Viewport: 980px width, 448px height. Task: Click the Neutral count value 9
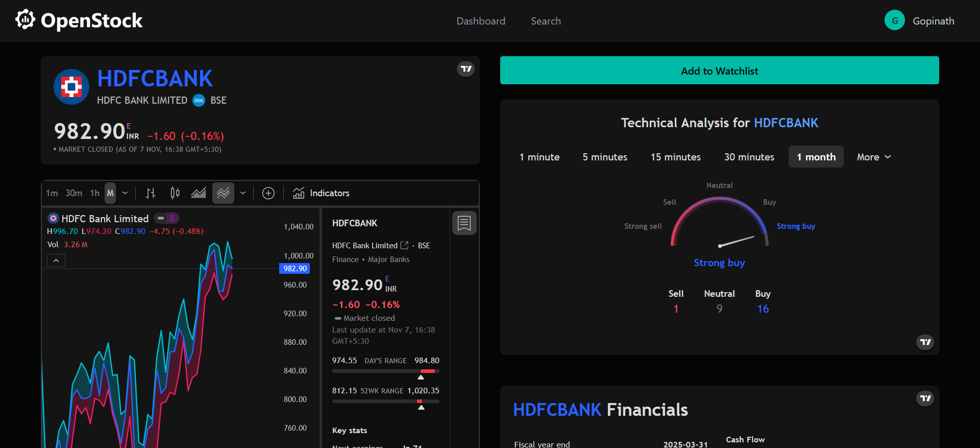pyautogui.click(x=719, y=309)
